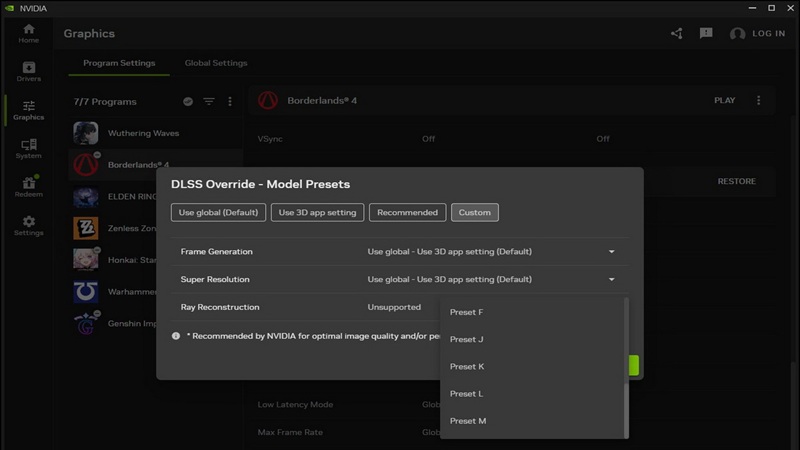
Task: Choose Preset K from dropdown list
Action: point(467,367)
